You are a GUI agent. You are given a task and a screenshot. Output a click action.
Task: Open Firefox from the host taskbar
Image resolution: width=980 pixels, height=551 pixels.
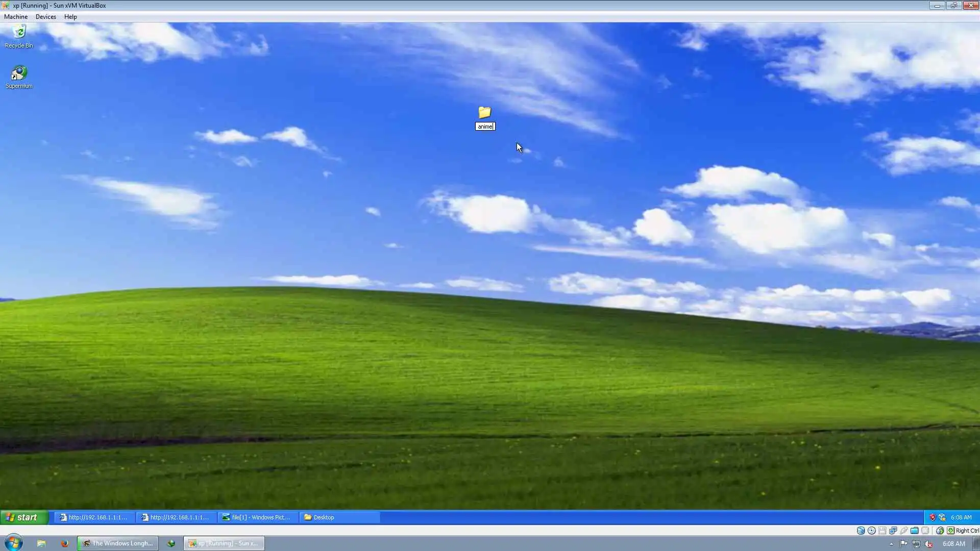pyautogui.click(x=64, y=543)
